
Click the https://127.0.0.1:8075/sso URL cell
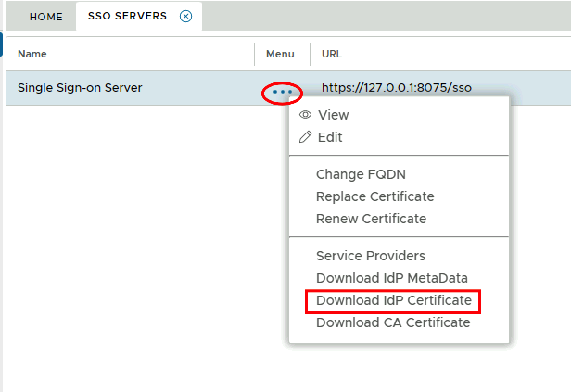pyautogui.click(x=397, y=88)
